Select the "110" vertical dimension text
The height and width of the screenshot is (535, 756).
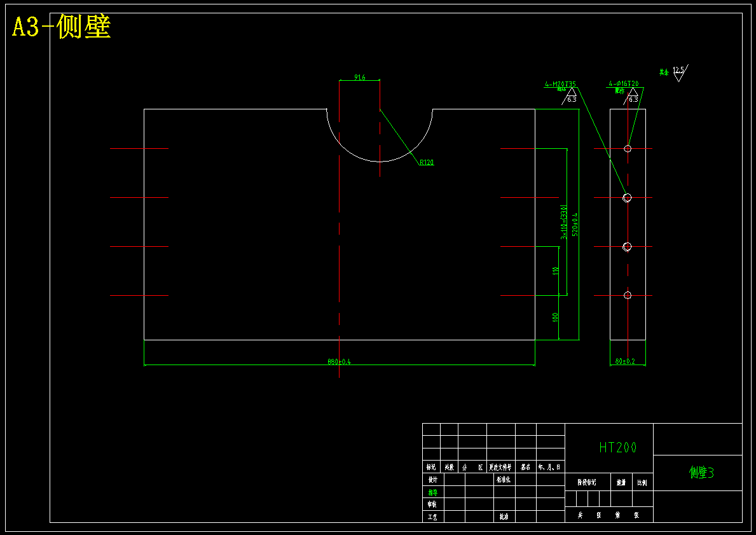556,271
